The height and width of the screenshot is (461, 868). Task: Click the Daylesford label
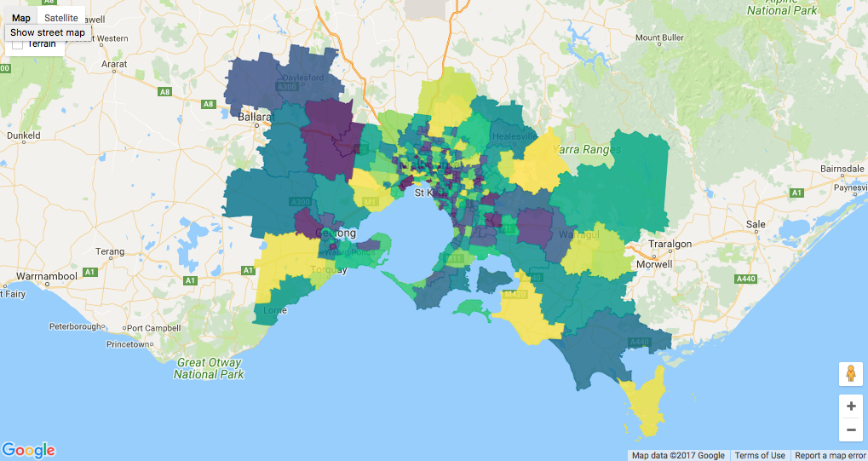pyautogui.click(x=302, y=78)
